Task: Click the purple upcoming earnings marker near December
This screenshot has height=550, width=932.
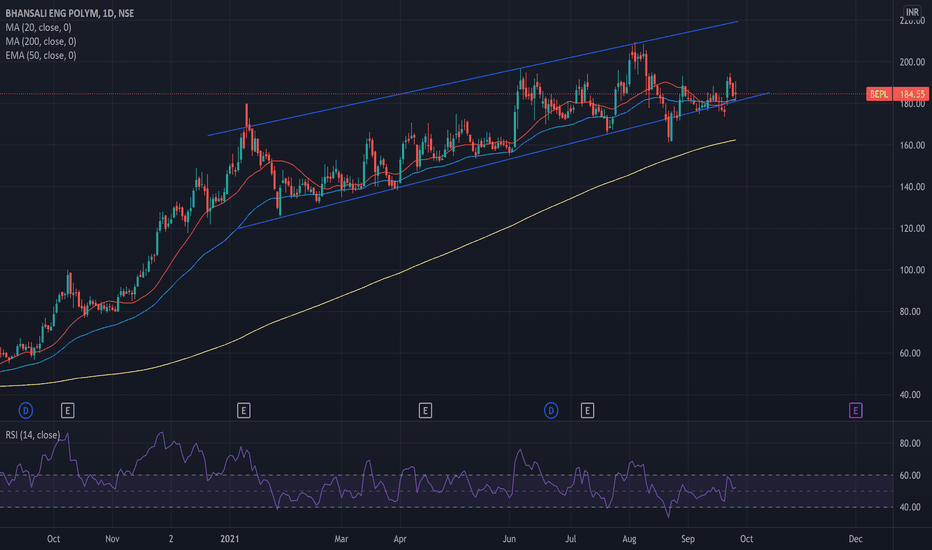Action: coord(855,410)
